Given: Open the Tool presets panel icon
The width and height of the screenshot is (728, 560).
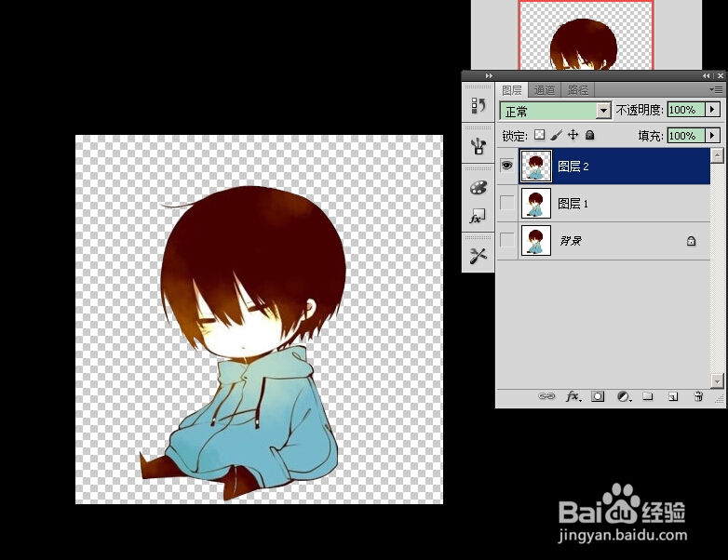Looking at the screenshot, I should tap(479, 256).
